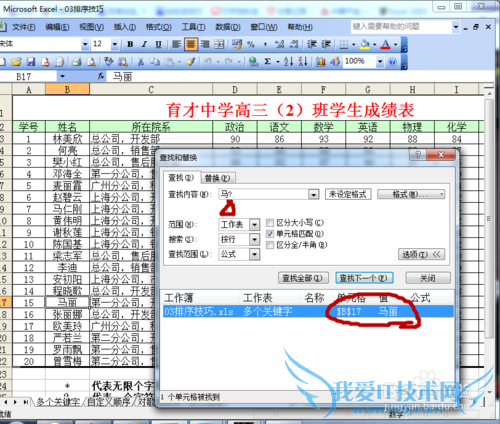Click the font color red A
500x424 pixels.
click(386, 44)
